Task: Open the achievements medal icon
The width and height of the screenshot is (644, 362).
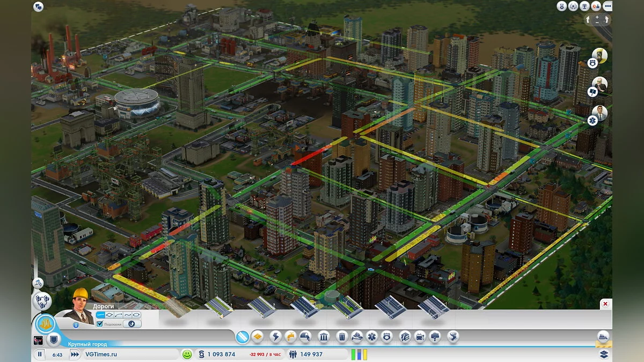Action: (x=562, y=6)
